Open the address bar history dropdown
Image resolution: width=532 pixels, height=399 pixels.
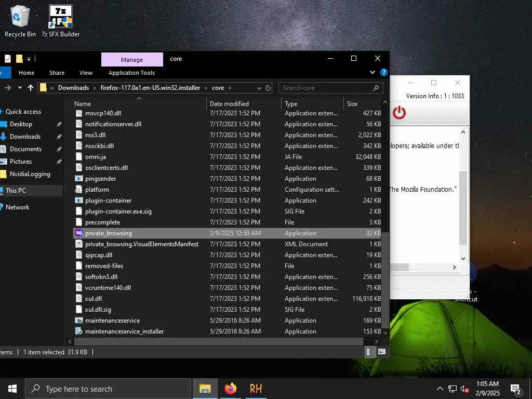[259, 88]
